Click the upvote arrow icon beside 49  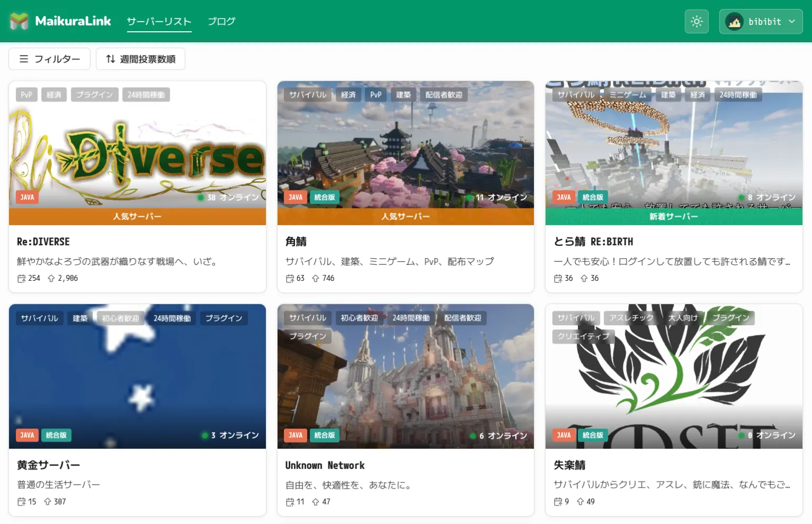(x=580, y=502)
